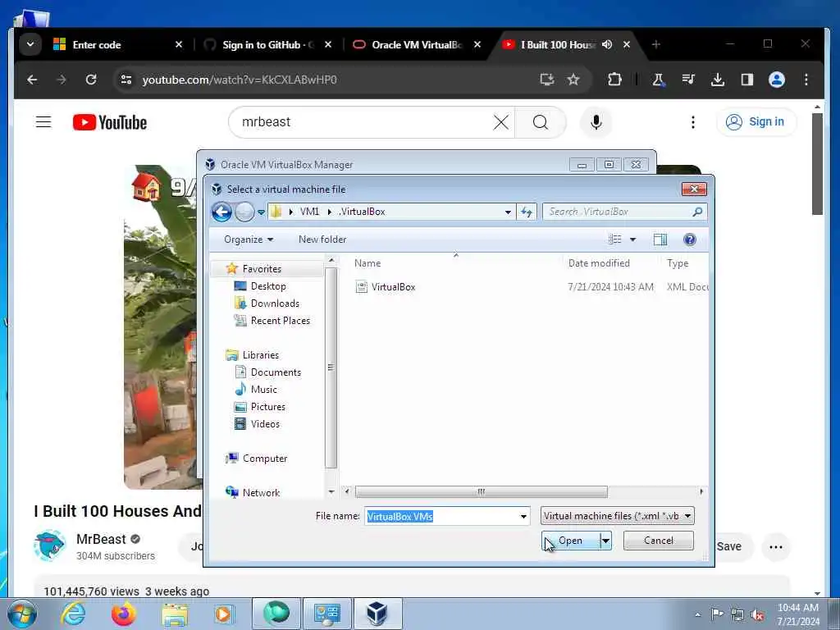Screen dimensions: 840x630
Task: Sign in to YouTube
Action: coord(756,122)
